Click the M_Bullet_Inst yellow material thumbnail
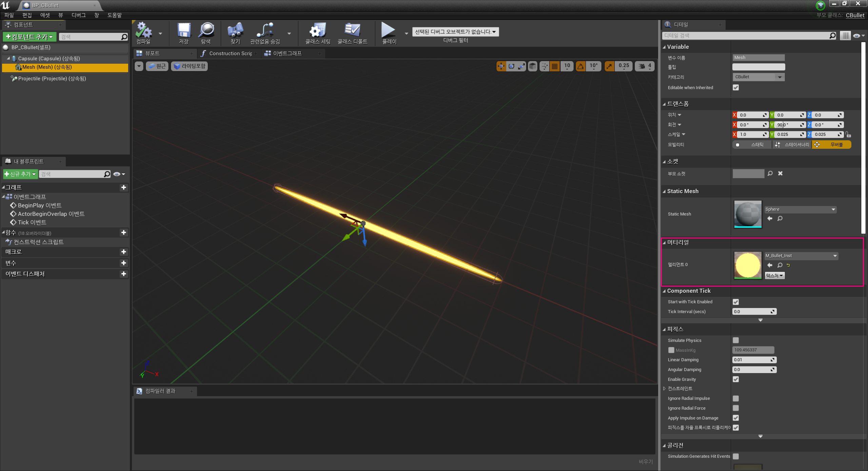Viewport: 868px width, 471px height. [x=747, y=265]
